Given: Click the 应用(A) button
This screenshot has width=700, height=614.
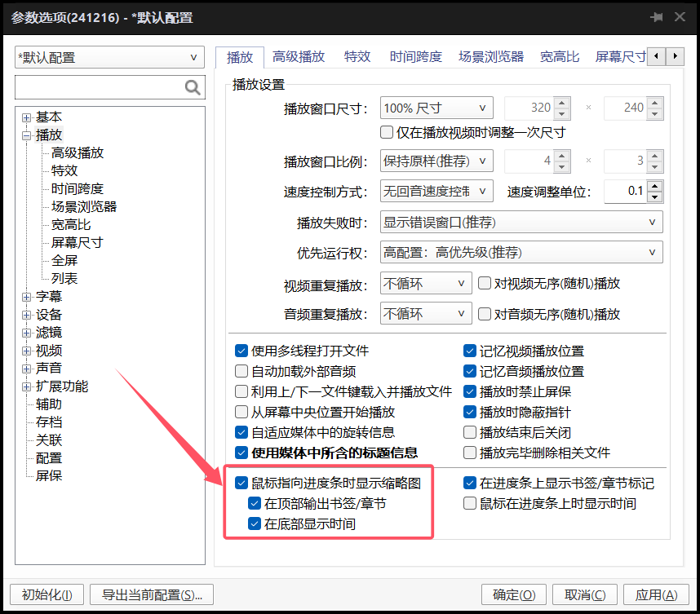Looking at the screenshot, I should click(656, 594).
